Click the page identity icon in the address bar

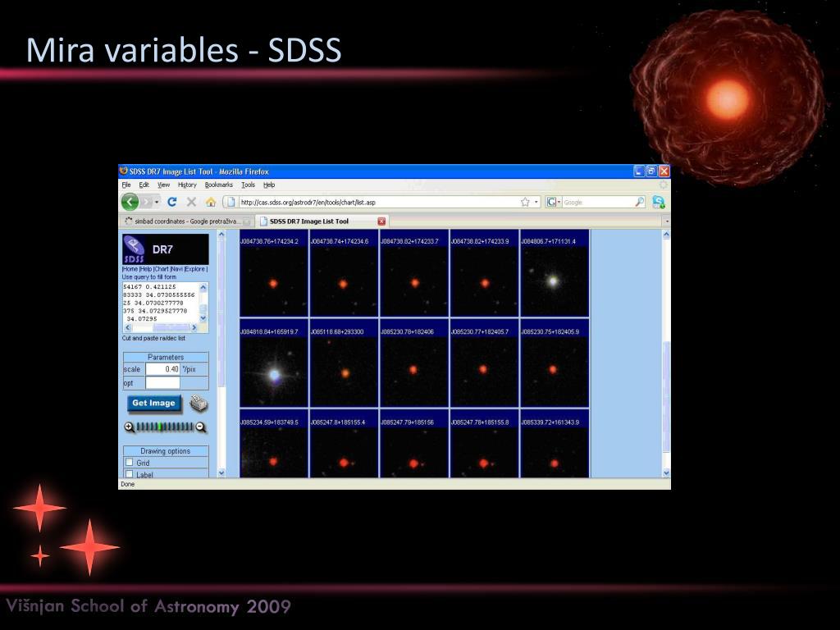pyautogui.click(x=231, y=202)
